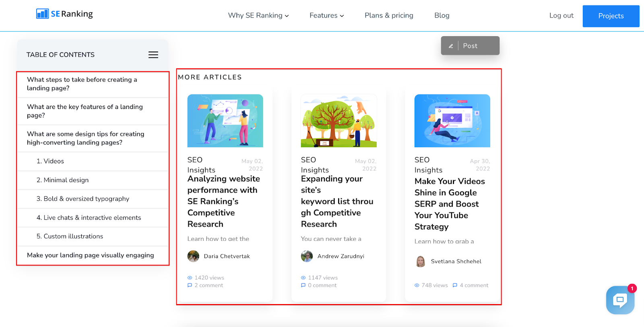Click Daria Chetvertak's avatar
Viewport: 644px width, 327px height.
click(194, 256)
